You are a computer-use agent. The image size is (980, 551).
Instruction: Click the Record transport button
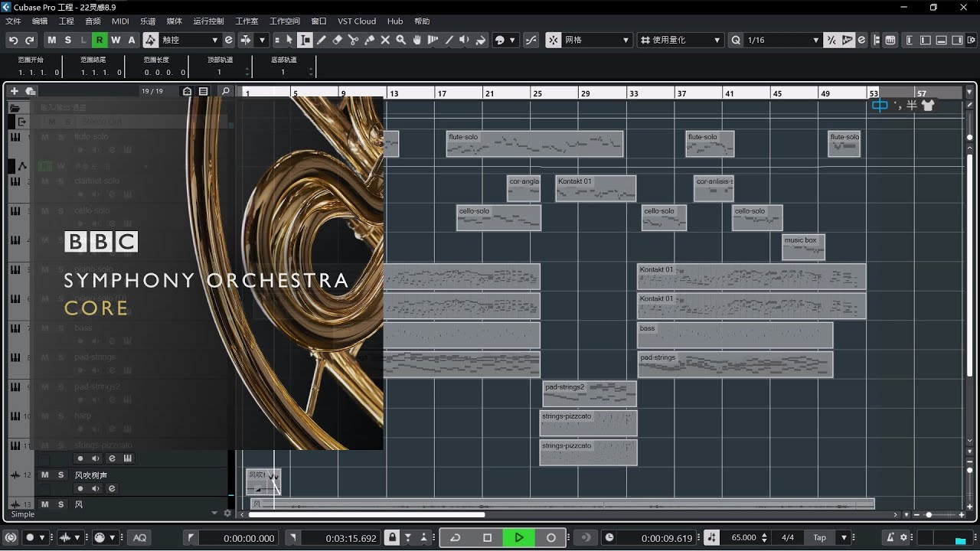(x=550, y=538)
